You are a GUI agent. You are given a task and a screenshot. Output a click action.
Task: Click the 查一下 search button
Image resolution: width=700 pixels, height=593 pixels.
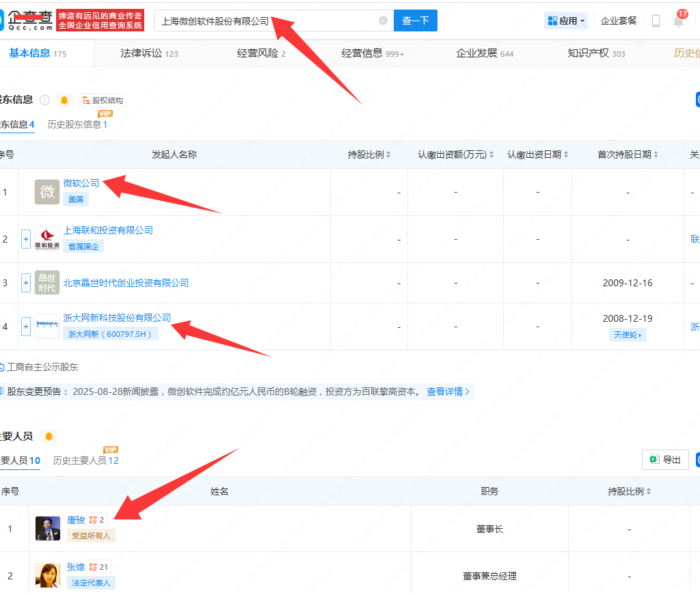(415, 20)
